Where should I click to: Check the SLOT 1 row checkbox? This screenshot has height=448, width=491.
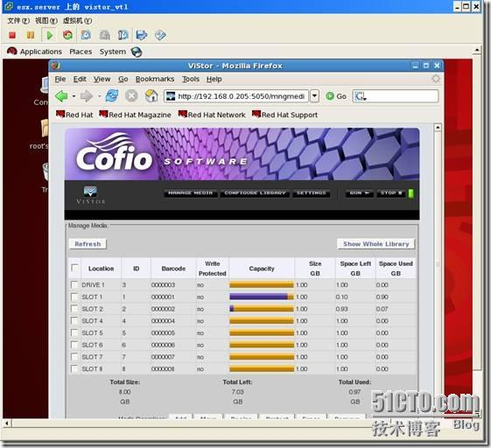click(74, 297)
